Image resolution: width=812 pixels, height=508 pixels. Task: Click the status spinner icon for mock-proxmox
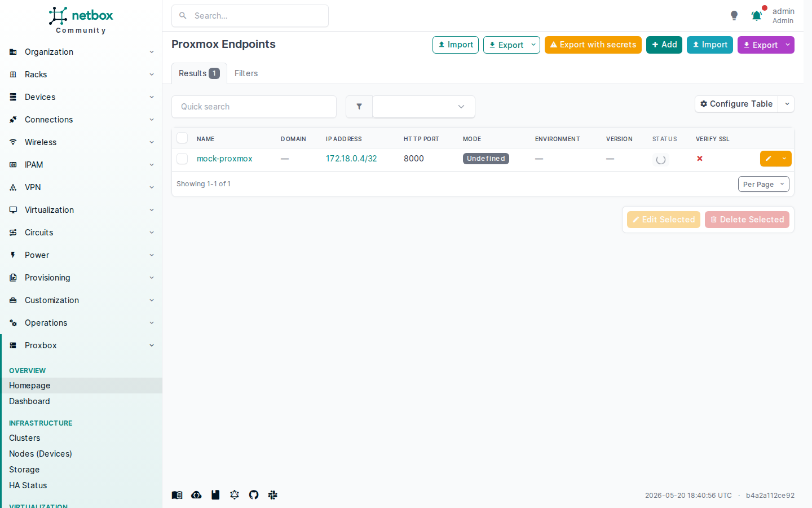point(661,160)
